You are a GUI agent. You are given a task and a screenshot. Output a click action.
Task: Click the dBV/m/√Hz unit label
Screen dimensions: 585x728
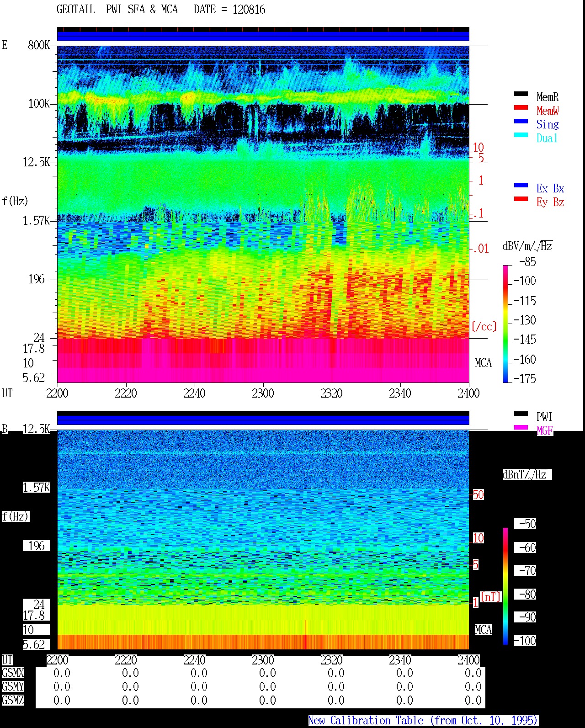coord(527,246)
